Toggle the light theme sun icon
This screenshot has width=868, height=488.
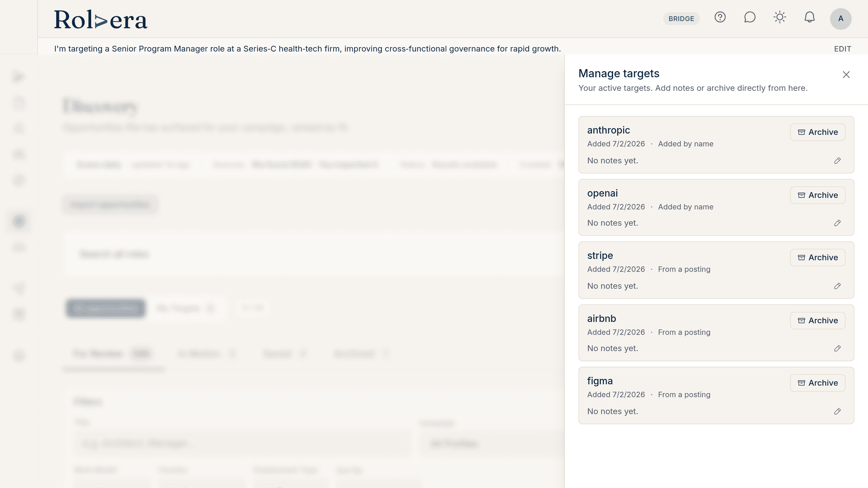[x=780, y=17]
